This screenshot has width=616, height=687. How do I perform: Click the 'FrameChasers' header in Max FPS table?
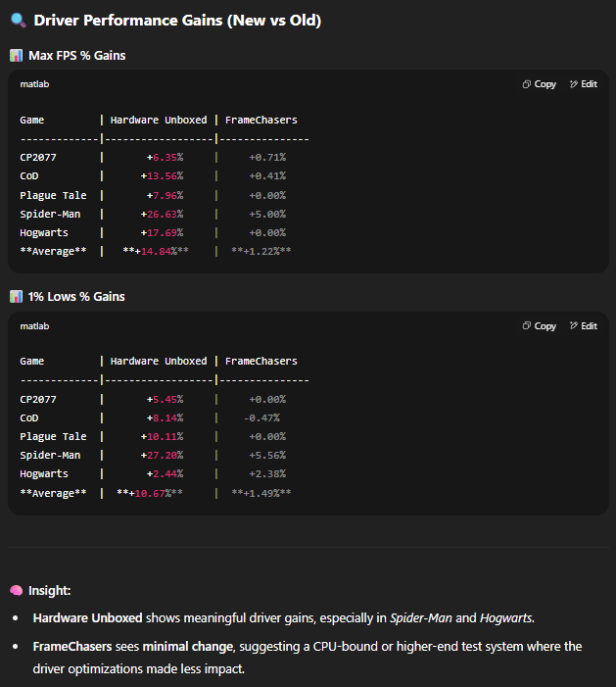coord(261,120)
